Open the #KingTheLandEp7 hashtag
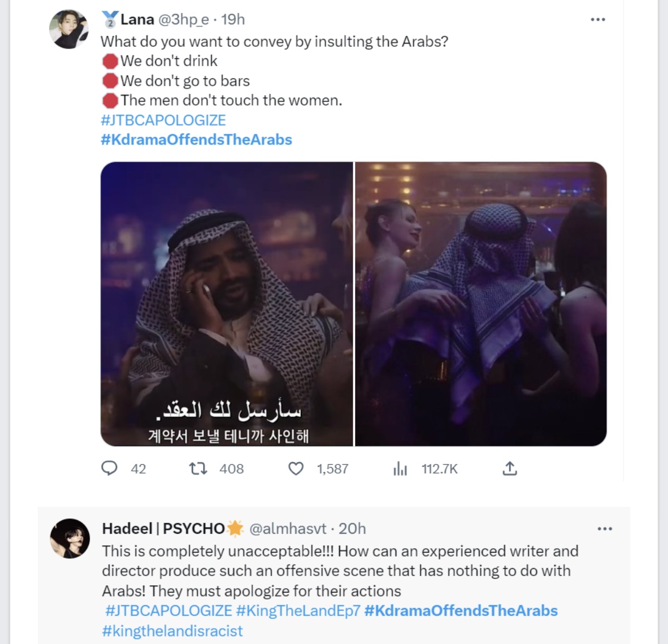Viewport: 668px width, 644px height. pyautogui.click(x=298, y=610)
